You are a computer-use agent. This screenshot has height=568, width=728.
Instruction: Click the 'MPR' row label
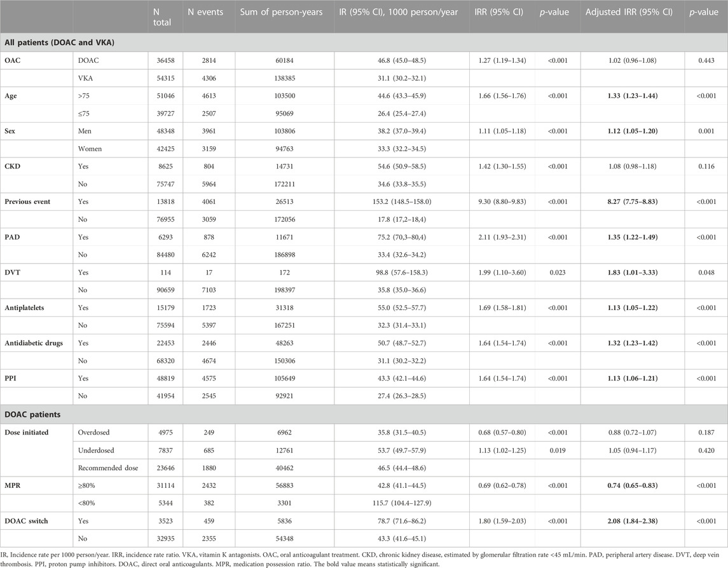[12, 485]
